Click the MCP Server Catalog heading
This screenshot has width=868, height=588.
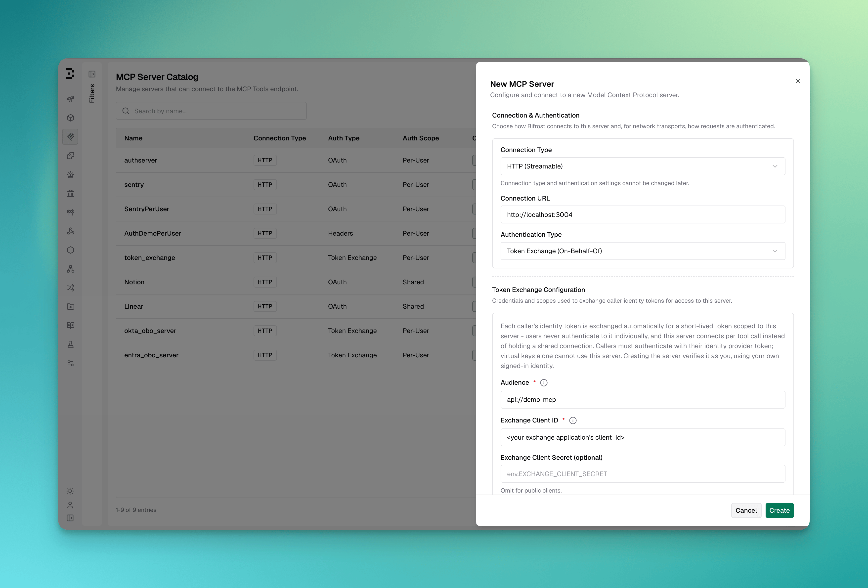click(x=157, y=77)
